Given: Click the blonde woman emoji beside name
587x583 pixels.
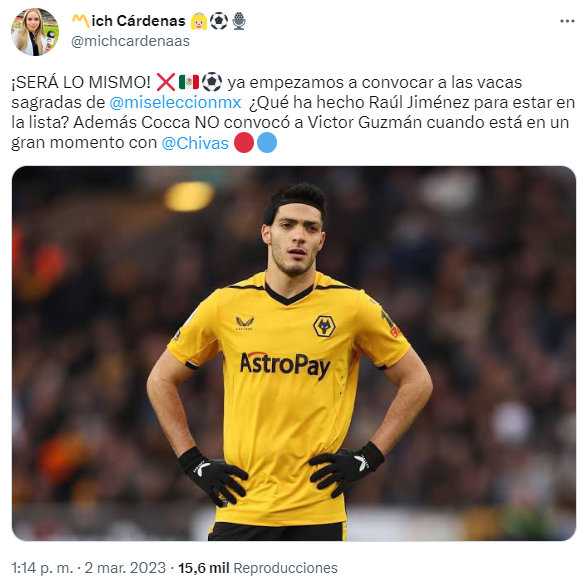Looking at the screenshot, I should (199, 21).
